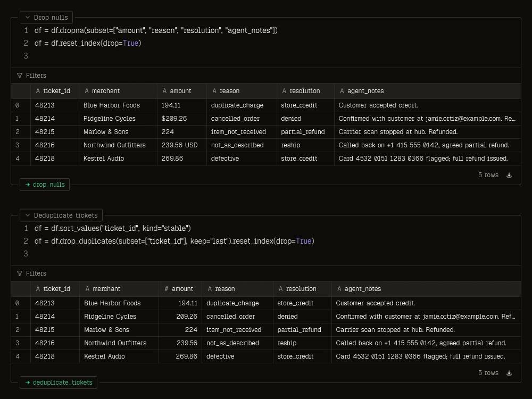The image size is (532, 399).
Task: Select agent_notes header in Deduplicate tickets table
Action: pos(426,289)
